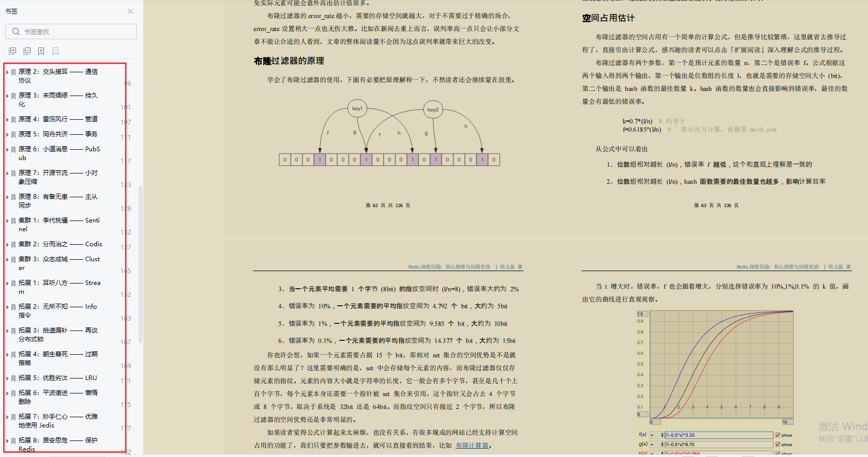
Task: Click bookmark icon beside 集群 1：李代桃僵
Action: (13, 221)
